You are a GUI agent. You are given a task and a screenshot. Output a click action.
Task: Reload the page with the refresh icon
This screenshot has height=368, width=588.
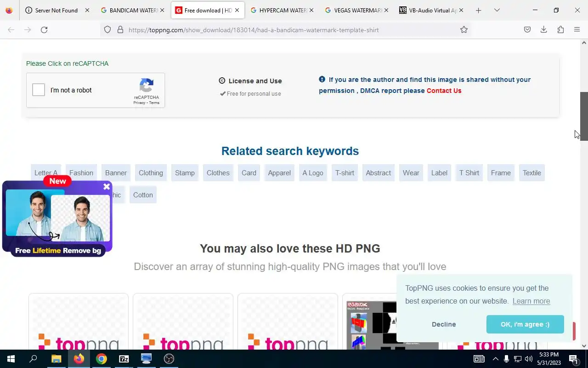[44, 29]
